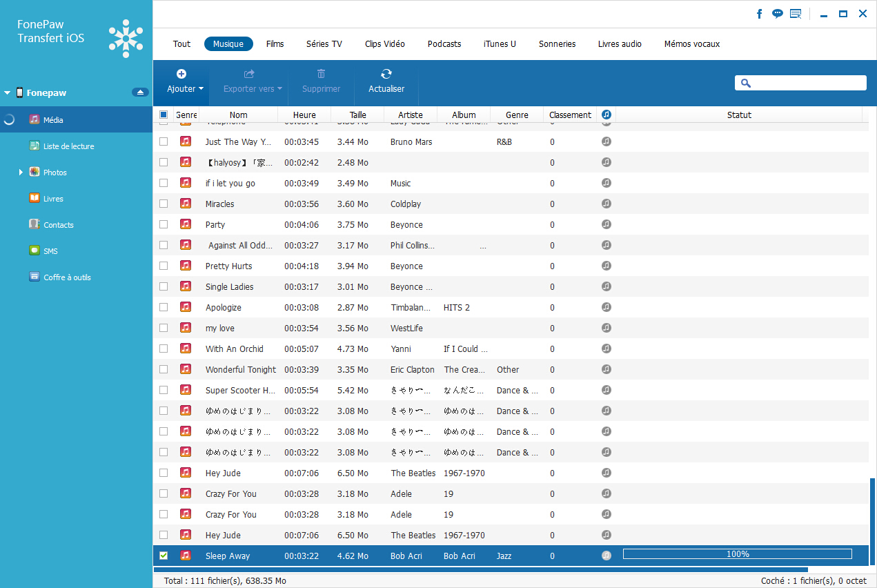The image size is (877, 588).
Task: Open the Facebook share icon
Action: coord(760,14)
